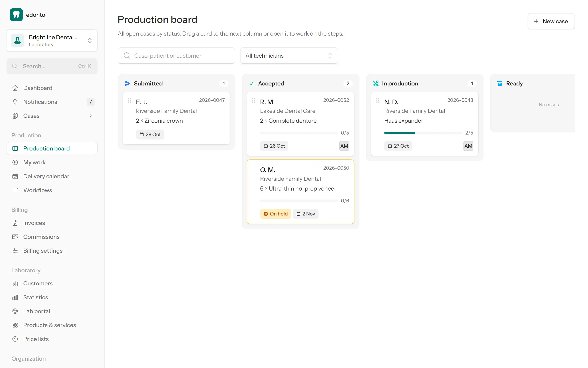Open case number 2026-0052
The width and height of the screenshot is (588, 368).
pyautogui.click(x=336, y=100)
